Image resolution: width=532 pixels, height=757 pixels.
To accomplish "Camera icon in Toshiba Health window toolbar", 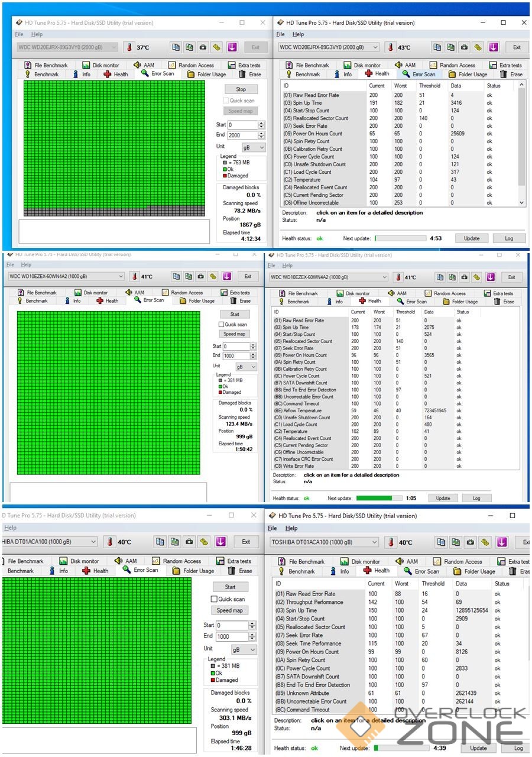I will coord(471,542).
